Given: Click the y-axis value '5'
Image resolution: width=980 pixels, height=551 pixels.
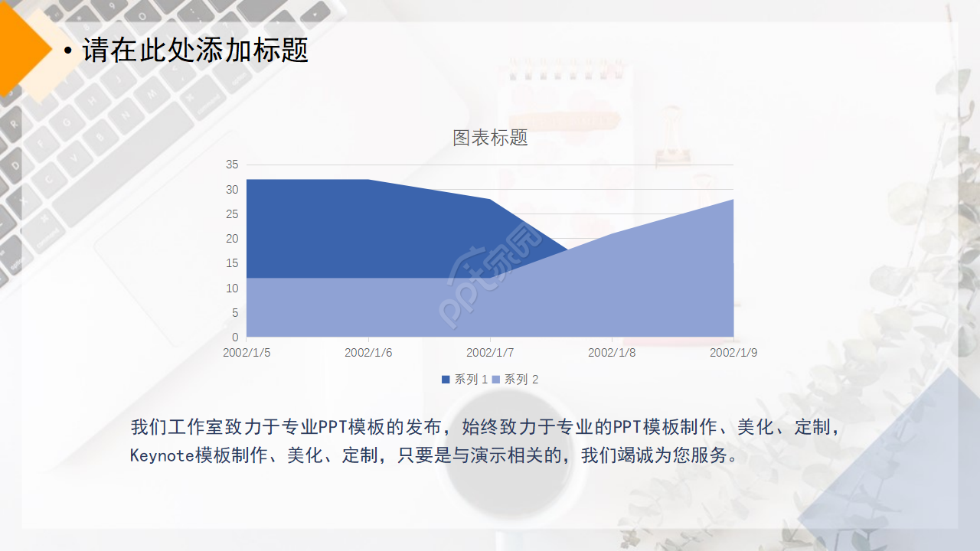Looking at the screenshot, I should 235,313.
